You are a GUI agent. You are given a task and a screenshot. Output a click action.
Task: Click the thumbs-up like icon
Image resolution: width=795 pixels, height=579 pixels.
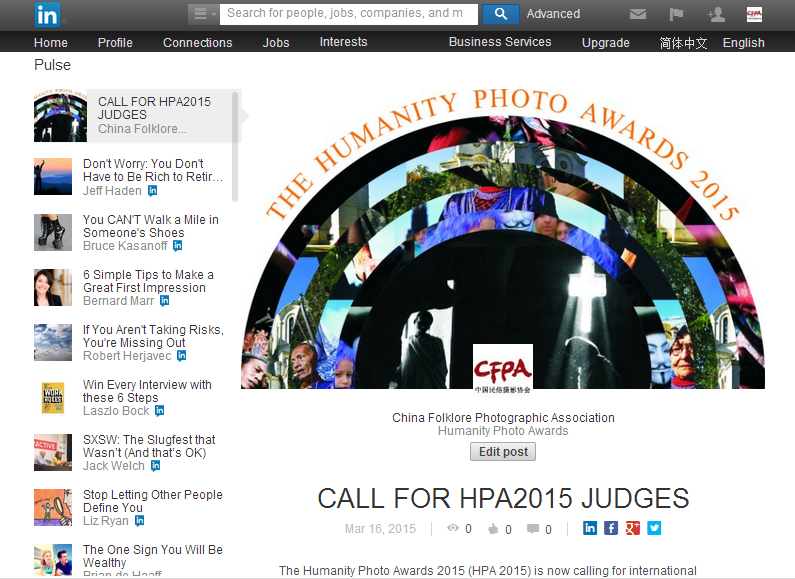[493, 529]
